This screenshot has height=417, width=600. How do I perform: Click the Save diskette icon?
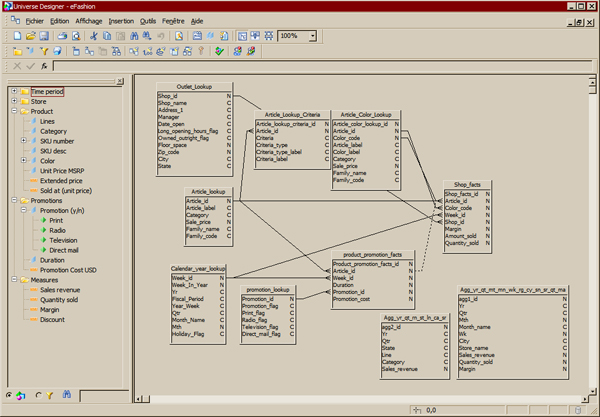pos(43,36)
